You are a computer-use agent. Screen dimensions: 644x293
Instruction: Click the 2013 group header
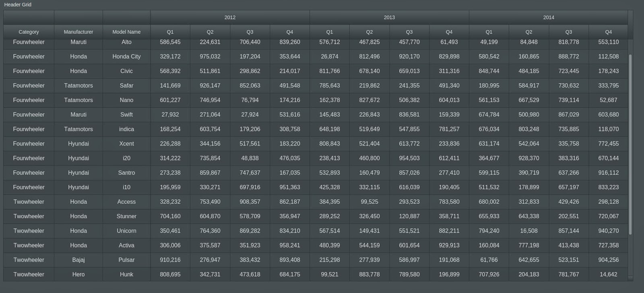389,17
